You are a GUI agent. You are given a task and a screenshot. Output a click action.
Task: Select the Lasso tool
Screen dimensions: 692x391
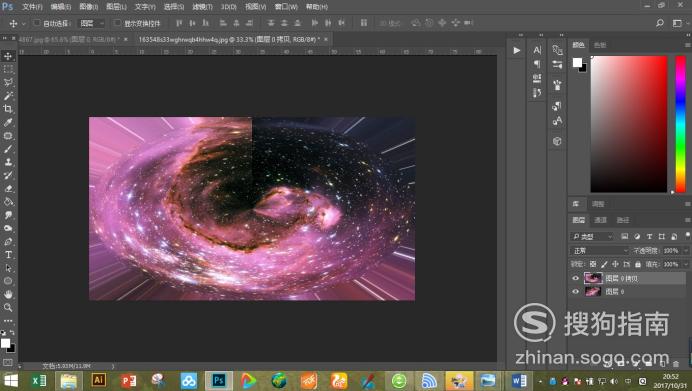8,83
